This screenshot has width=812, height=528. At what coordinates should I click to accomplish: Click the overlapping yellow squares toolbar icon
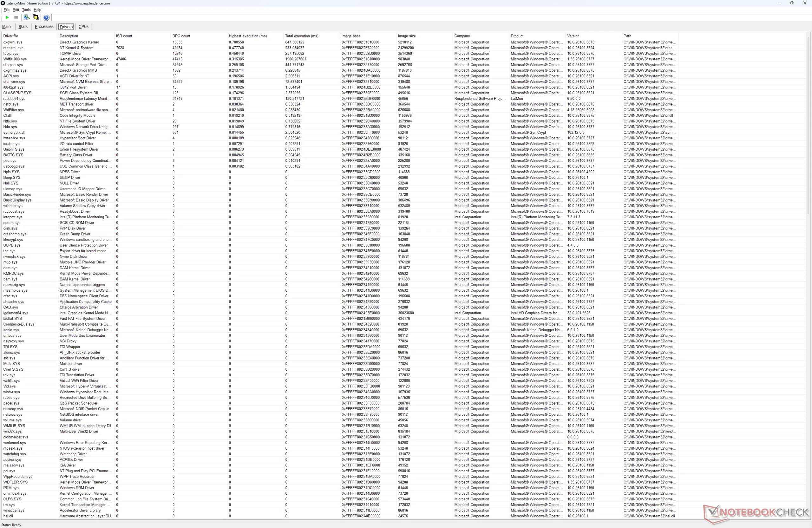36,17
